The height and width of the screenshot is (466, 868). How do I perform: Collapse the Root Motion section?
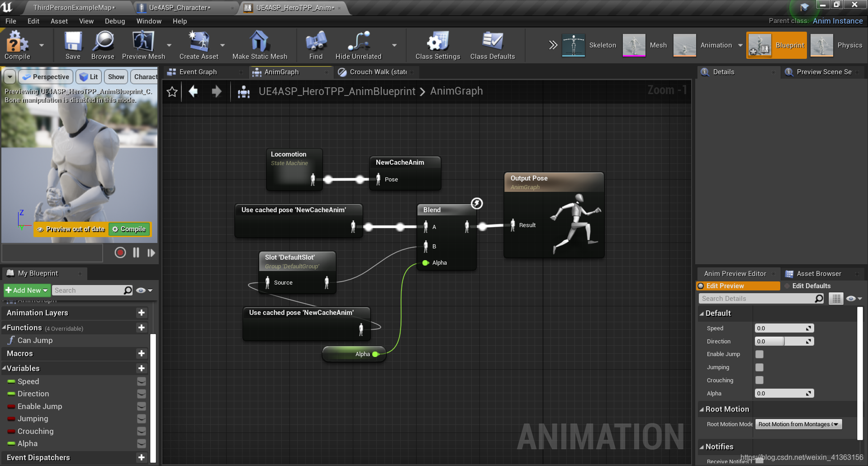click(702, 409)
